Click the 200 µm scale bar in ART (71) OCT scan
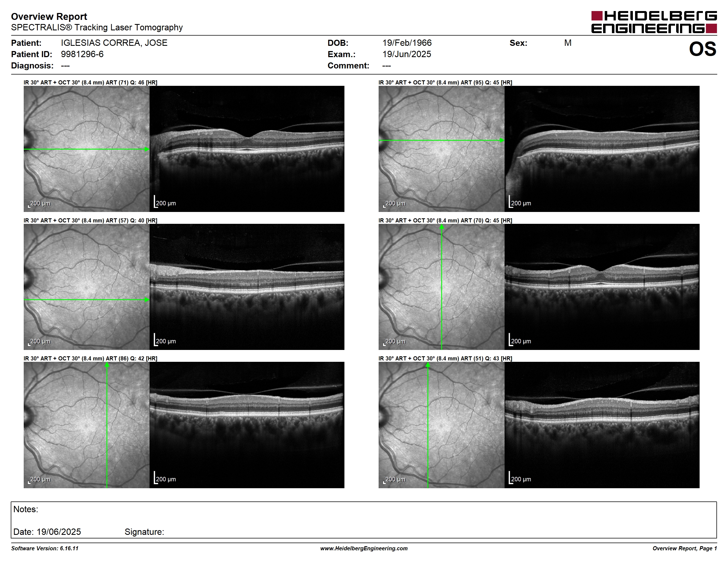This screenshot has height=563, width=728. click(x=165, y=202)
